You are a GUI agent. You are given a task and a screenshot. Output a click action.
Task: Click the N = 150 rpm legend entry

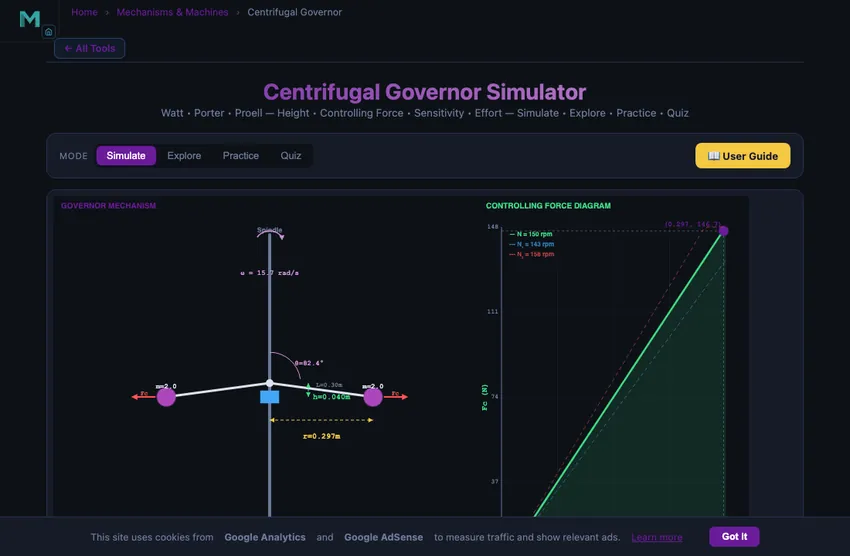point(531,234)
